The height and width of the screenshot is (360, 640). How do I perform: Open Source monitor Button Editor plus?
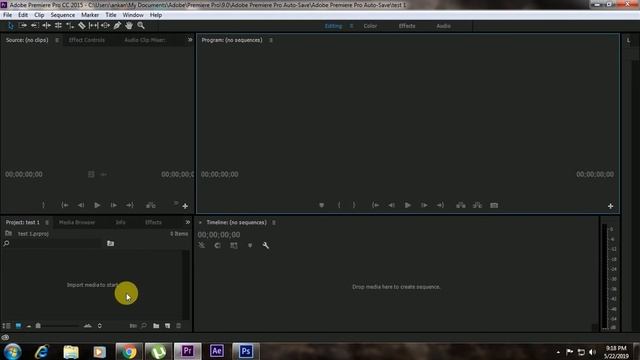[x=185, y=206]
